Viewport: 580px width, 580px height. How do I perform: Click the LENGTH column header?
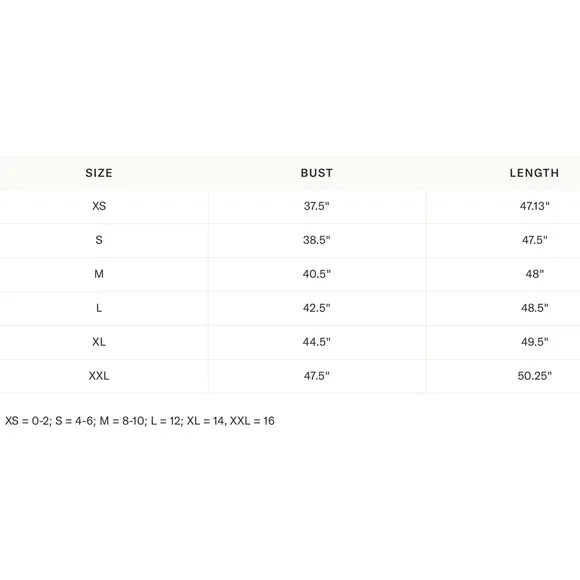pyautogui.click(x=534, y=173)
